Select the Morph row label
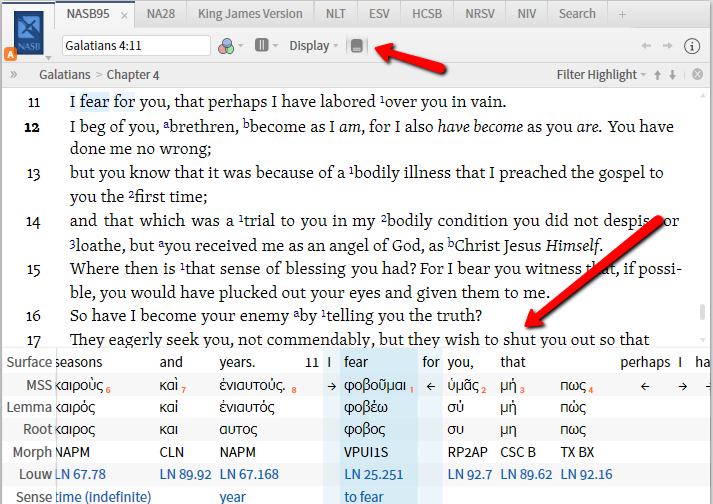This screenshot has width=713, height=504. 32,452
